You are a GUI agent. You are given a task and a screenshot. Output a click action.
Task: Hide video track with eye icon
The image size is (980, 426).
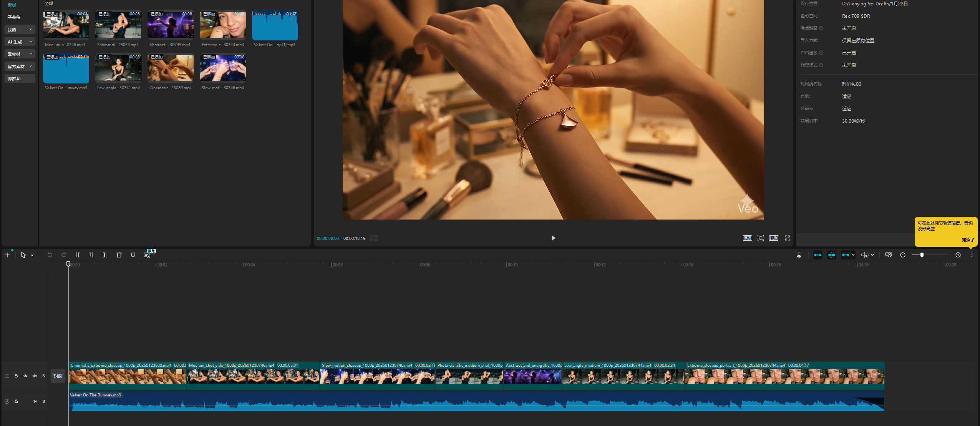point(25,376)
